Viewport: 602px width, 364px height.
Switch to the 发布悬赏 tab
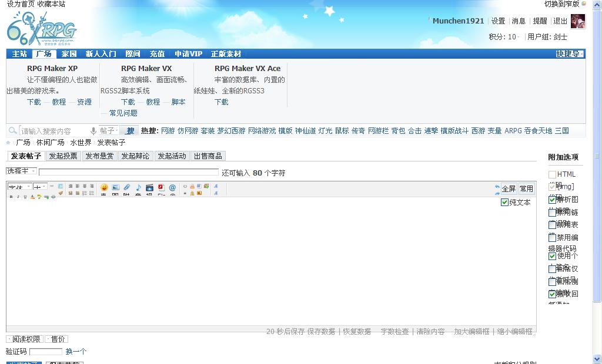(99, 156)
